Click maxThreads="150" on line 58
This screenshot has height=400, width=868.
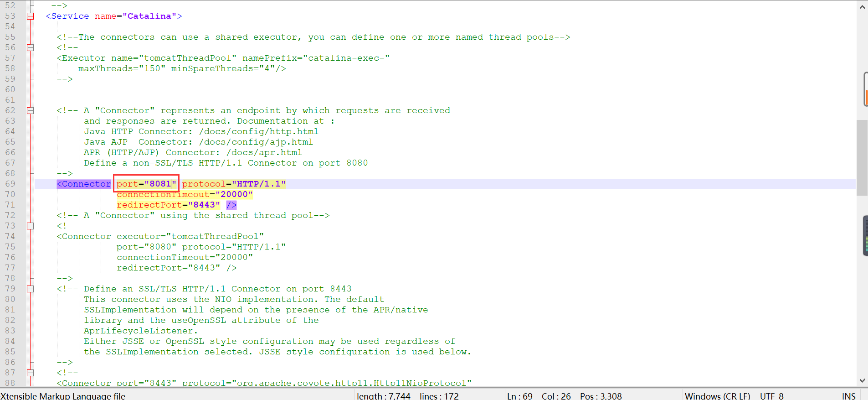click(x=122, y=68)
